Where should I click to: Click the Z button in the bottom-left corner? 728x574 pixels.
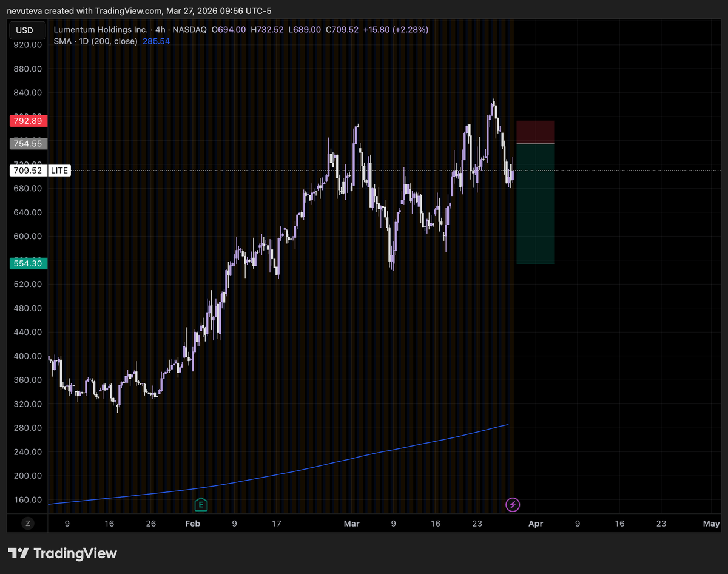pos(27,523)
